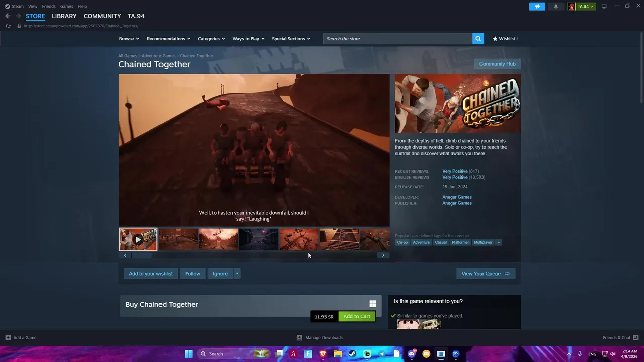Open the Friends menu
The height and width of the screenshot is (362, 644).
tap(49, 6)
